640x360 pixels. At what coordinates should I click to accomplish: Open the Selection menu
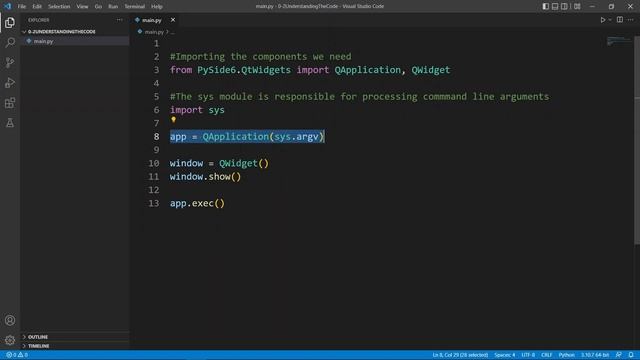[x=59, y=6]
